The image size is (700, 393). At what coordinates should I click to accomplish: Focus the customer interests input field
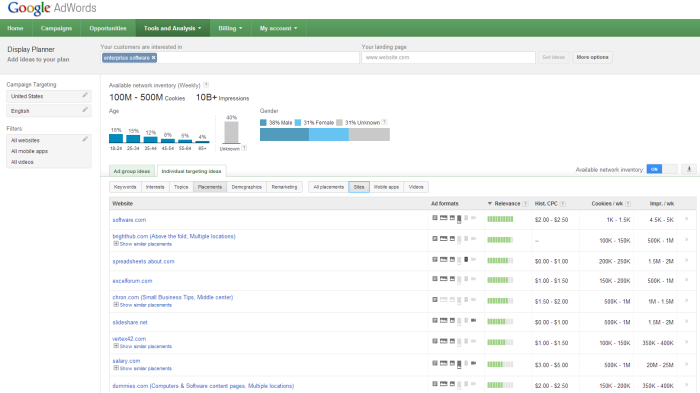pos(230,58)
